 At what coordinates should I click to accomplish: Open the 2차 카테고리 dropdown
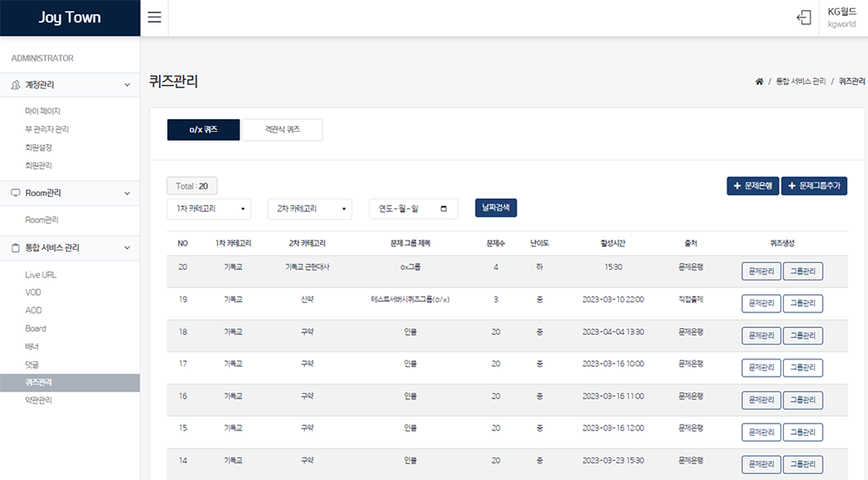(x=310, y=209)
